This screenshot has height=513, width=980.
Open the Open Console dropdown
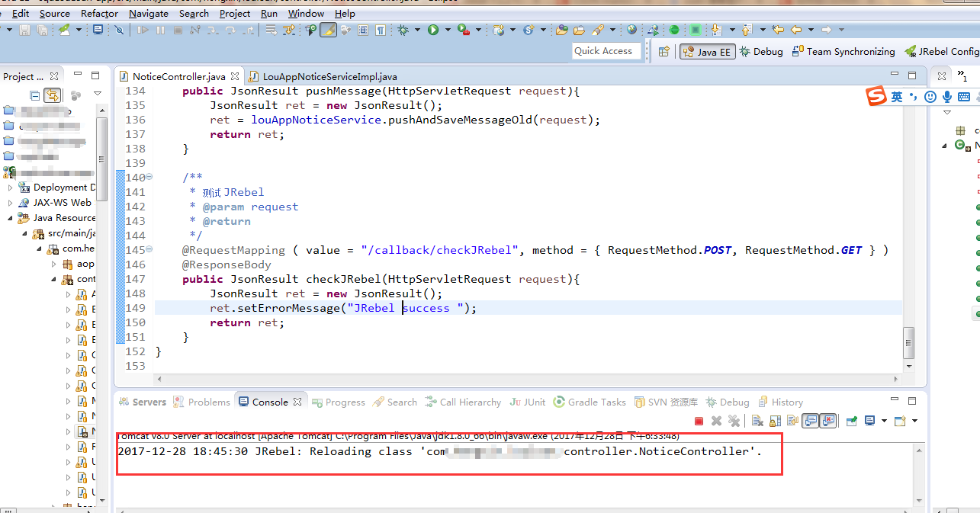(x=915, y=421)
